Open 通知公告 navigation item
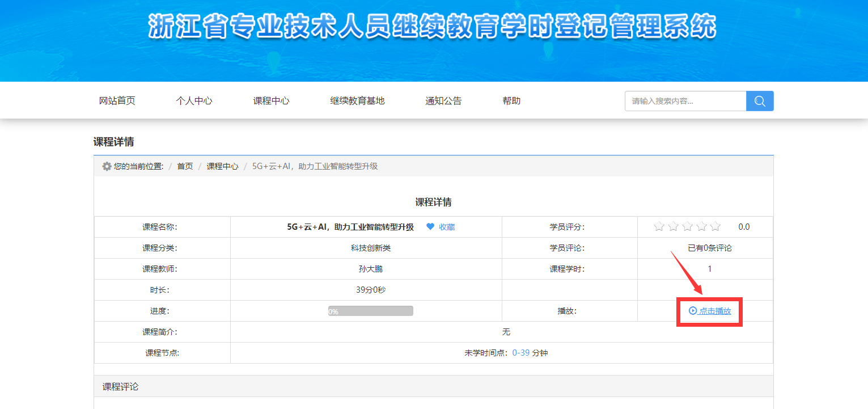 443,101
